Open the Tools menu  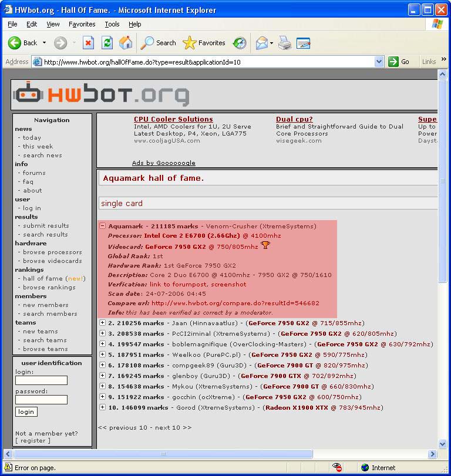[x=112, y=24]
